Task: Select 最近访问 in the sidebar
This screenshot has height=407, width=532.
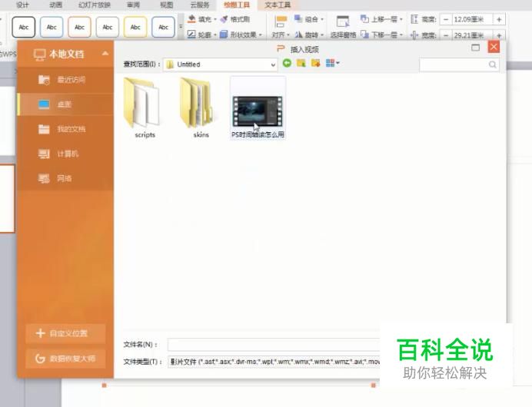Action: [x=65, y=80]
